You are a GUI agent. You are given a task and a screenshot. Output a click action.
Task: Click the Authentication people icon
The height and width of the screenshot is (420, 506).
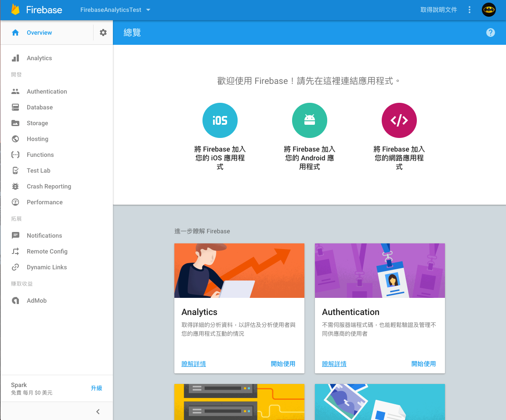(15, 91)
